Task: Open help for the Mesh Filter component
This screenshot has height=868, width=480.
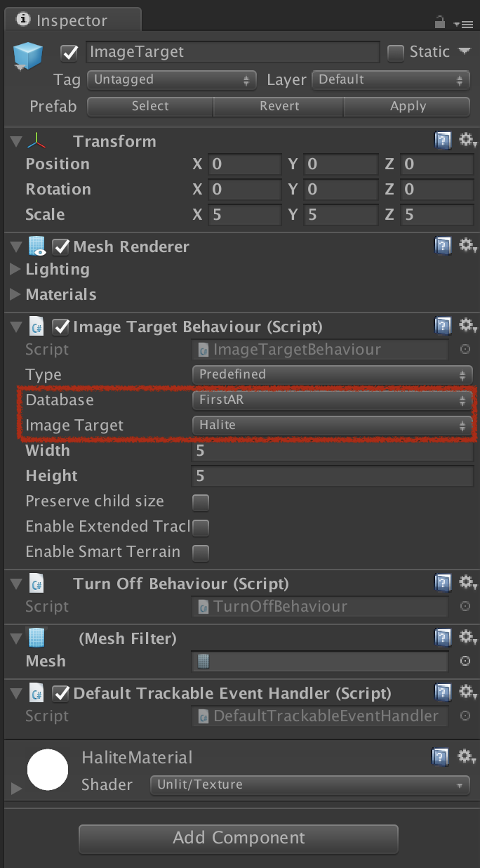Action: [443, 638]
